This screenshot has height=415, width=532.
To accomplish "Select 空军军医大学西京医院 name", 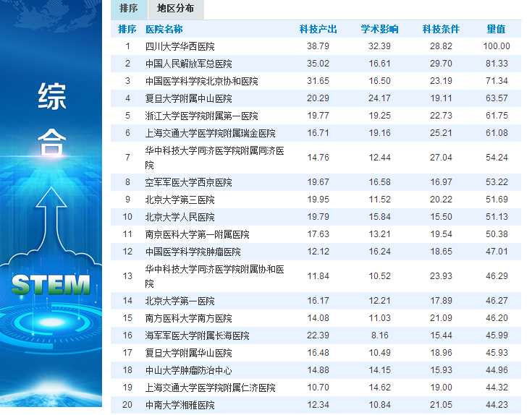I will pos(189,182).
